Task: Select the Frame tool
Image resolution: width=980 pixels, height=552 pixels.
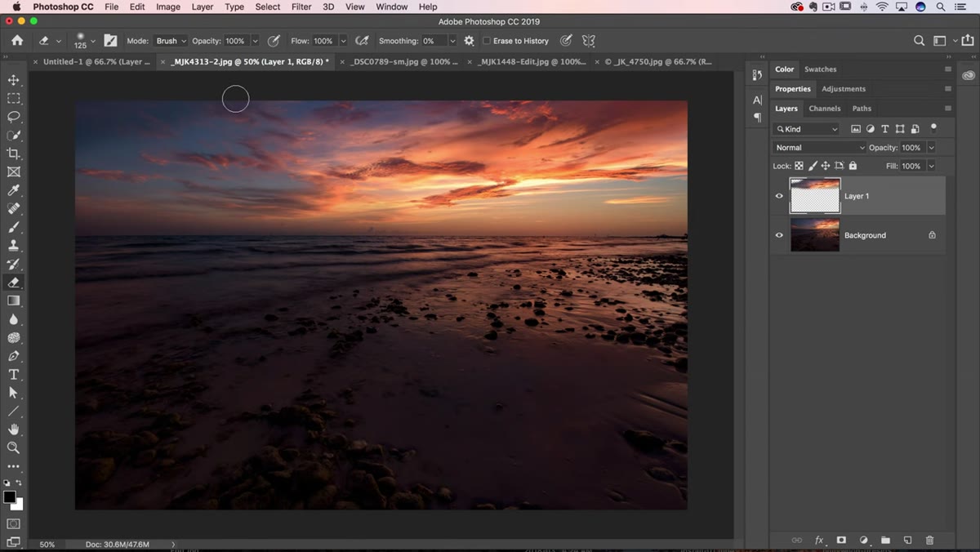Action: tap(13, 172)
